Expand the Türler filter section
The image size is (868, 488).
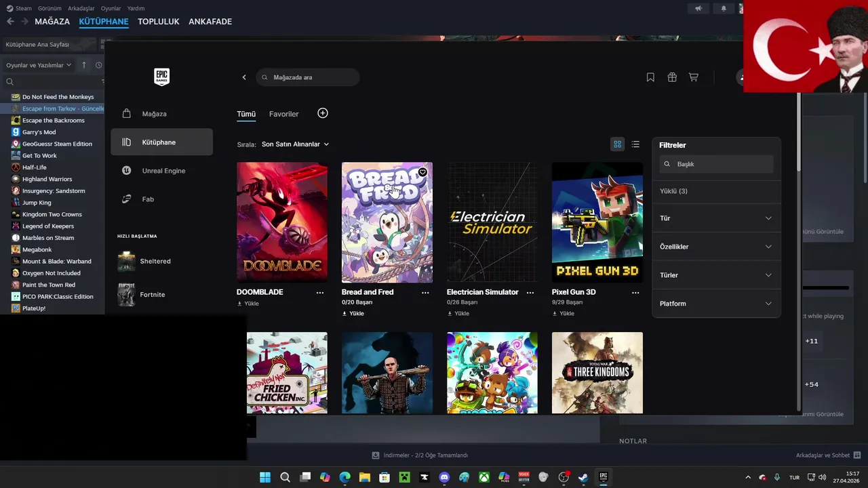[x=716, y=275]
